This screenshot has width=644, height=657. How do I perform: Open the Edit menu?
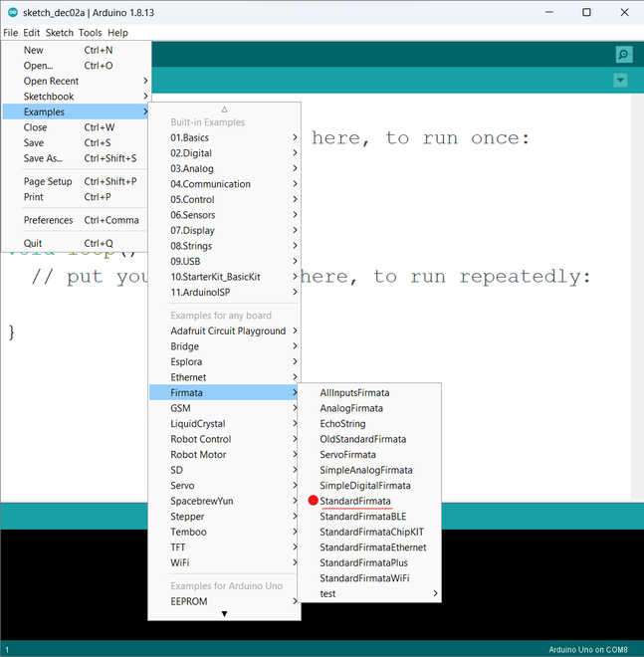[32, 33]
